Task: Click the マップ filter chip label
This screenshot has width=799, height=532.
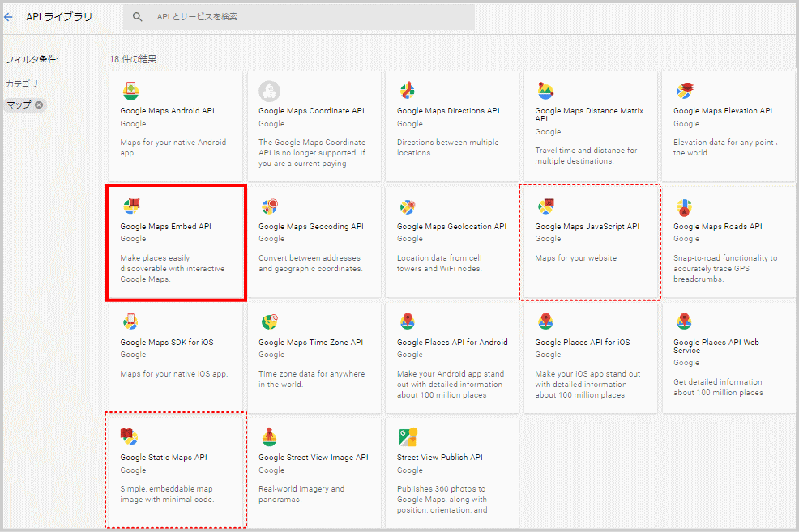Action: (19, 105)
